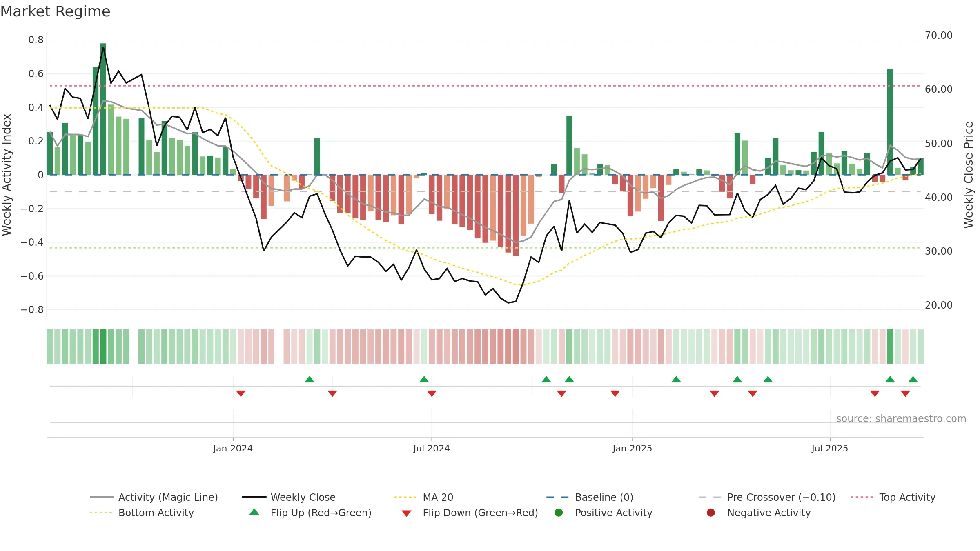The width and height of the screenshot is (980, 551).
Task: Hide the MA 20 series via legend
Action: coord(423,497)
